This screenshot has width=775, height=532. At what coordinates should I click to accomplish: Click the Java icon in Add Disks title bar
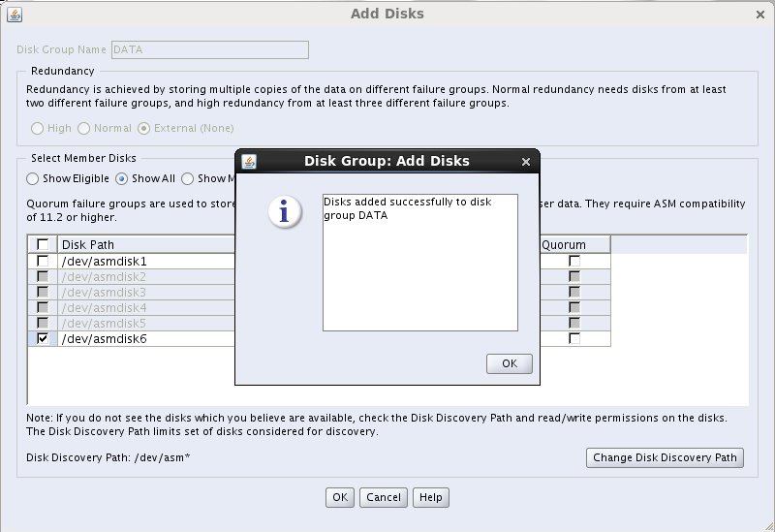[x=15, y=15]
